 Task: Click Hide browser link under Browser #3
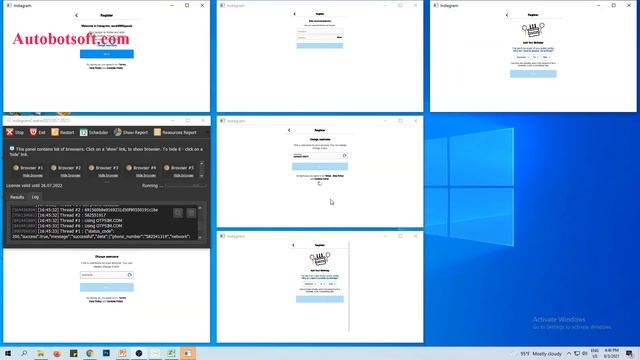108,176
